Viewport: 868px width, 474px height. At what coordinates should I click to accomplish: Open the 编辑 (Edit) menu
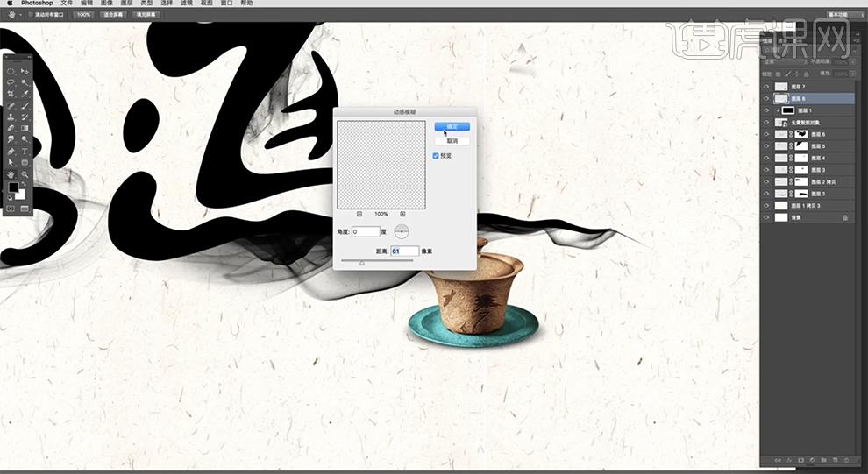[x=87, y=3]
